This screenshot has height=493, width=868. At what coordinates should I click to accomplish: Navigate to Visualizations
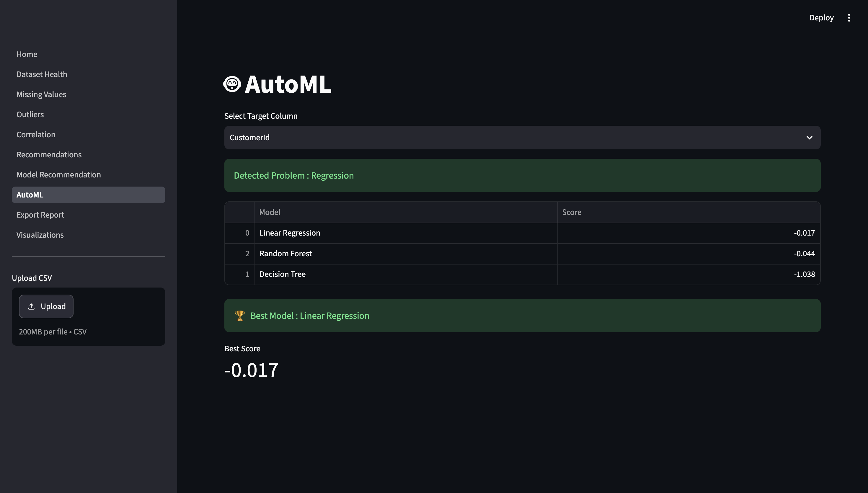point(40,235)
